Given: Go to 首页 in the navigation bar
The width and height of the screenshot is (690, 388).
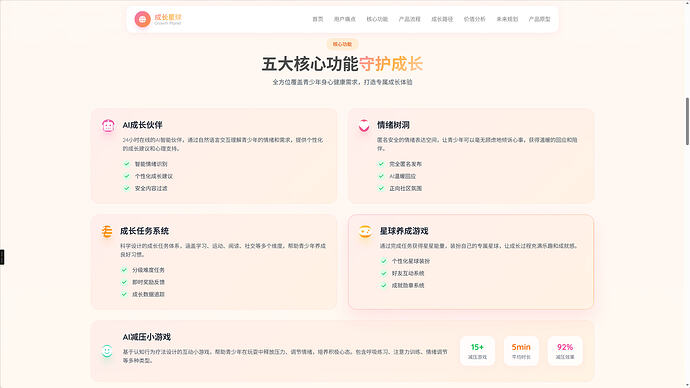Looking at the screenshot, I should coord(318,19).
